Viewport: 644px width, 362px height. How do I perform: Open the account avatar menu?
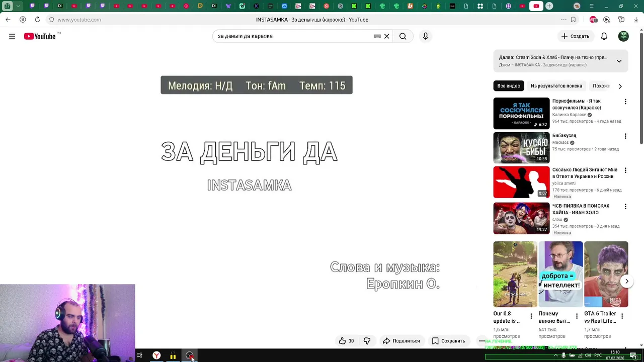pyautogui.click(x=623, y=36)
